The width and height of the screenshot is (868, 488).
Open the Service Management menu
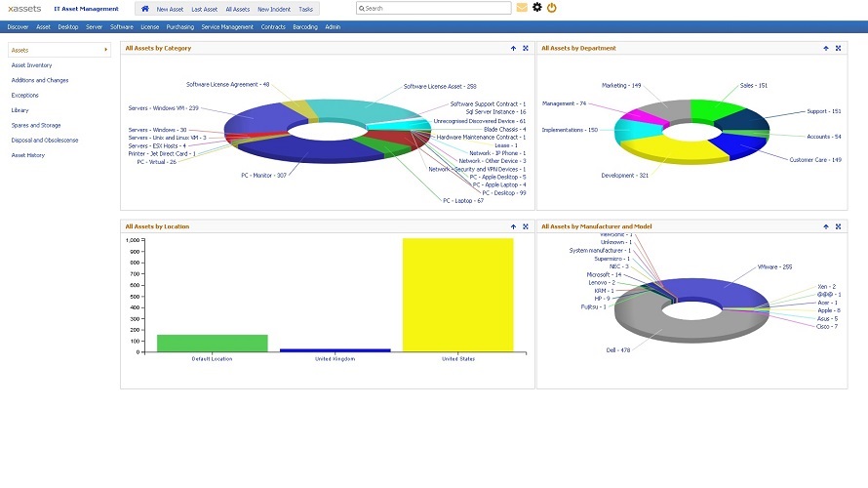227,27
